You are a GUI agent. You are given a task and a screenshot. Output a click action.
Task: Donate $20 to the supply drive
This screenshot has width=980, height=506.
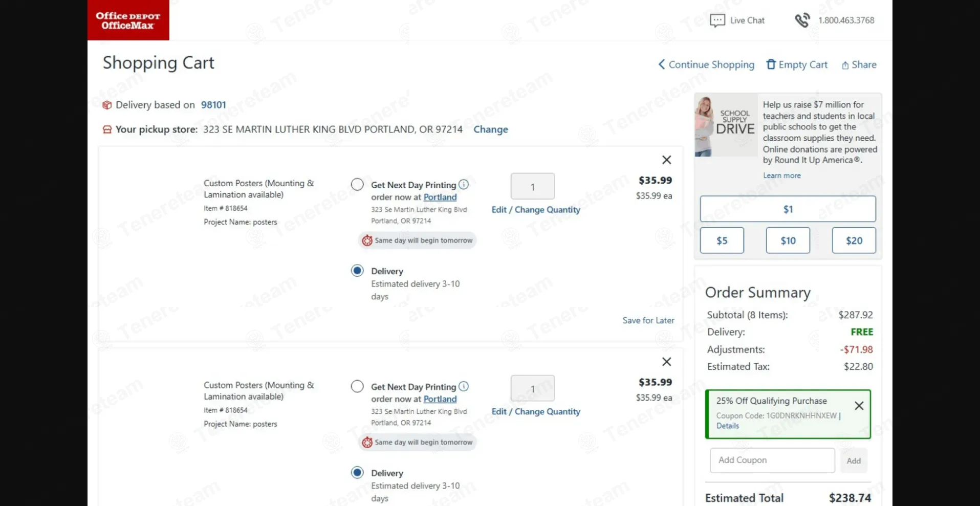click(854, 240)
